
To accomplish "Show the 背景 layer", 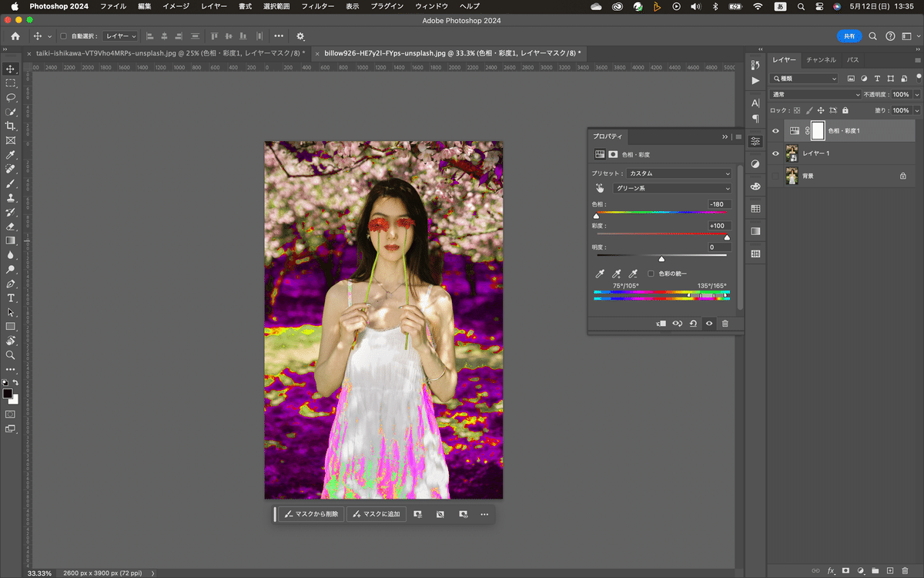I will pyautogui.click(x=775, y=176).
